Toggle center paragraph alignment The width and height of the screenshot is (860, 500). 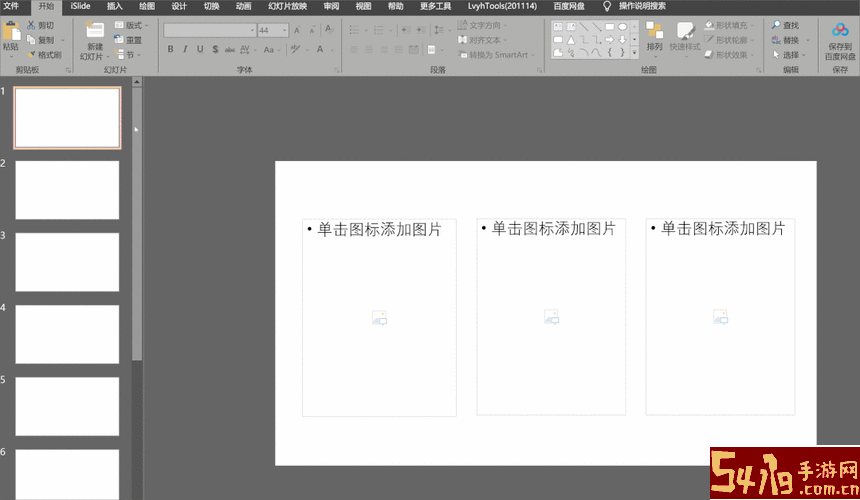tap(369, 50)
